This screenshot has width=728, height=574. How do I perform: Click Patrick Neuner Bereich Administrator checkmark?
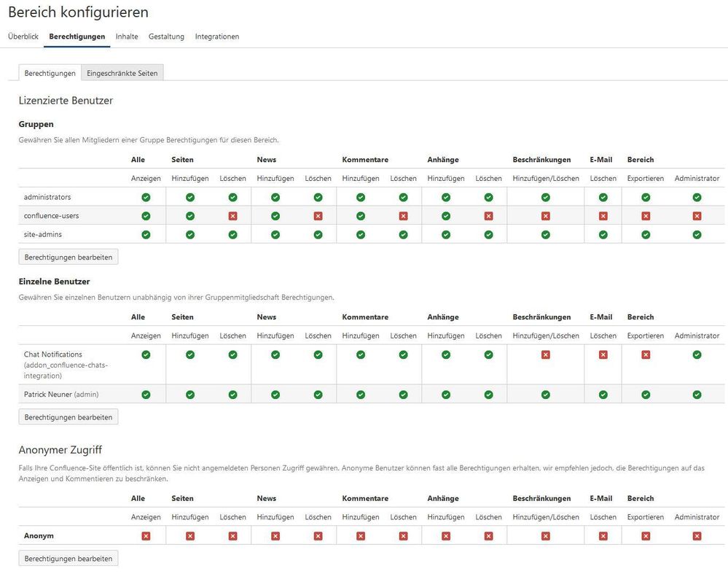697,395
